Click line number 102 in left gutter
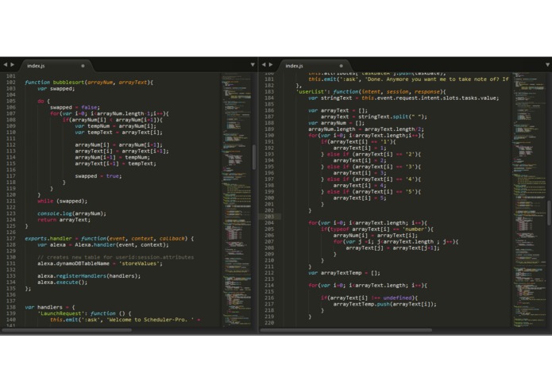This screenshot has height=392, width=552. click(x=10, y=83)
